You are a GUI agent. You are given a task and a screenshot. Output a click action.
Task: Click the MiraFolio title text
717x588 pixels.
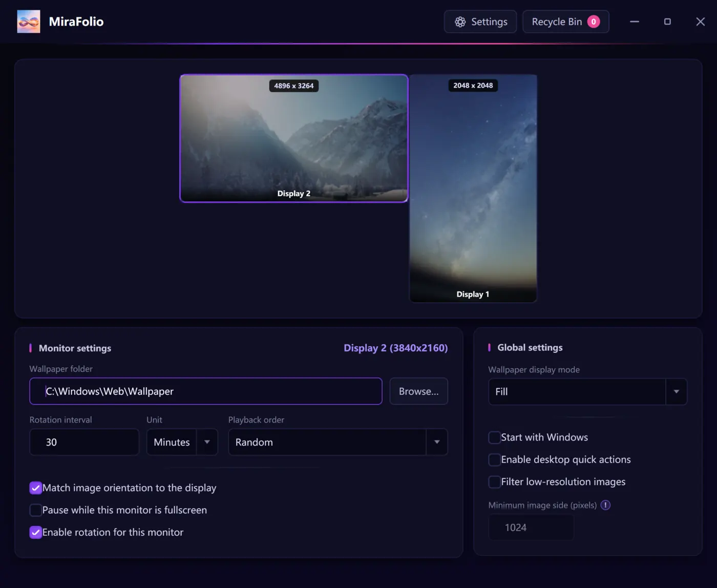click(x=76, y=22)
